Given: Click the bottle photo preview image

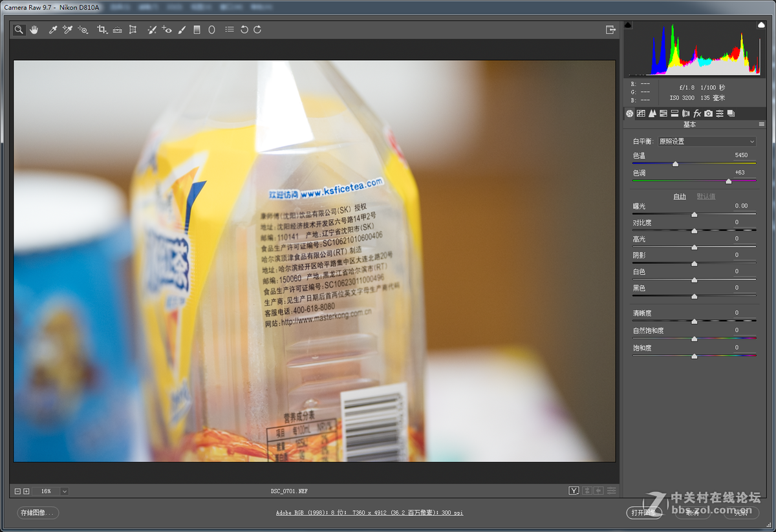Looking at the screenshot, I should [314, 261].
